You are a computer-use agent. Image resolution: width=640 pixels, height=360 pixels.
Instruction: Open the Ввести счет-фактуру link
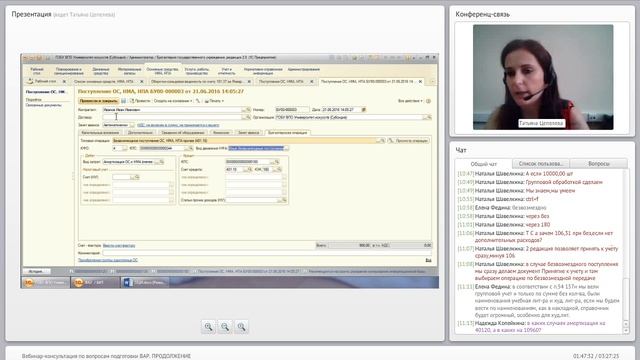click(119, 245)
